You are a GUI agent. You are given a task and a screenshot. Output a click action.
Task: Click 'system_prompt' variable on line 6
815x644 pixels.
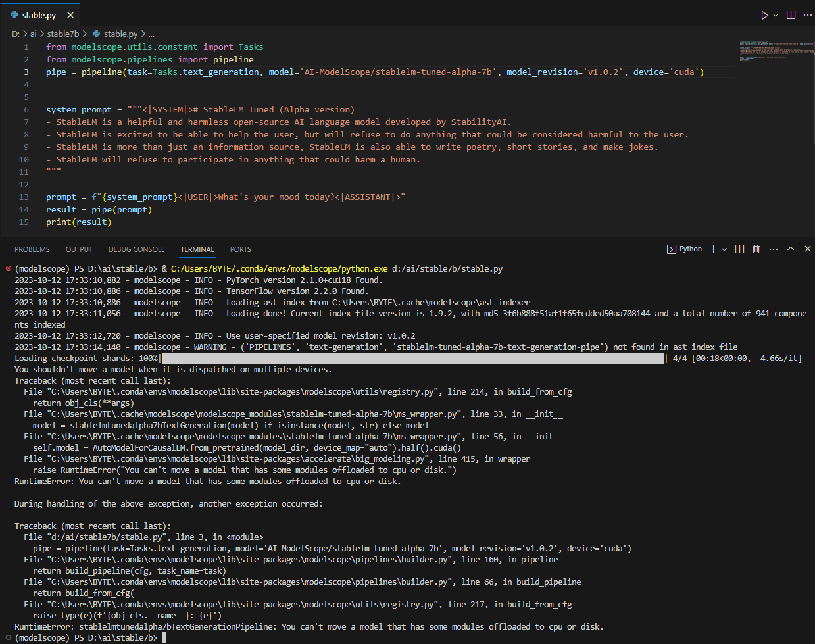tap(79, 110)
